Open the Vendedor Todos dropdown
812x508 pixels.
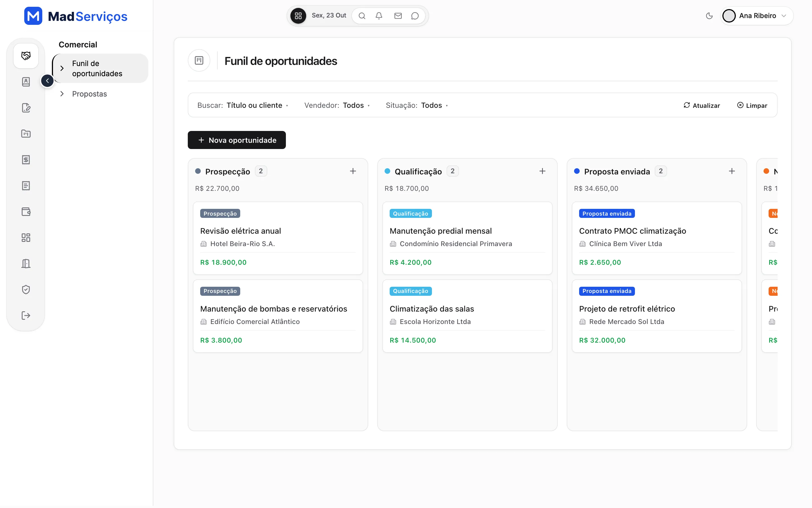tap(337, 106)
